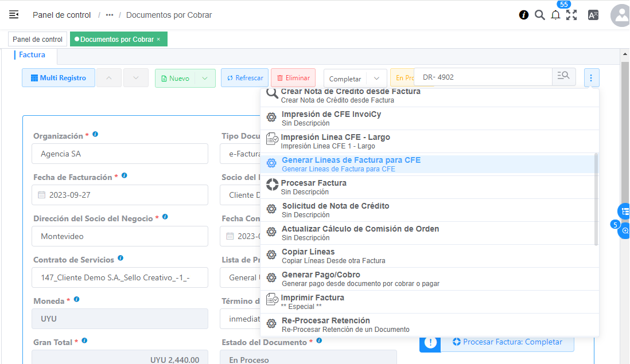Select Generar Lineas de Factura para CFE
Screen dimensions: 630x364
[x=351, y=164]
